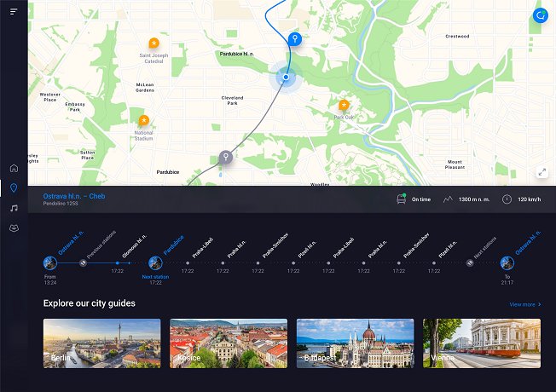Viewport: 556px width, 392px height.
Task: Click the Cleveland Park map label
Action: pos(232,101)
